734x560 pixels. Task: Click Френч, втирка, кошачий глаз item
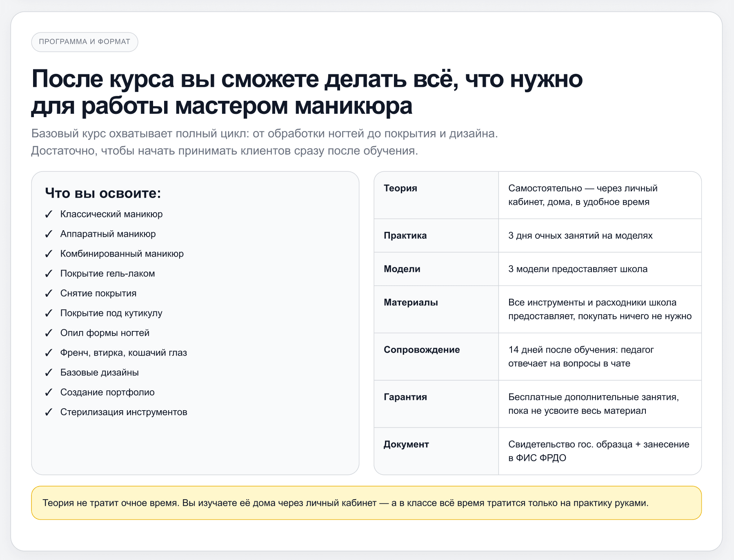coord(124,353)
